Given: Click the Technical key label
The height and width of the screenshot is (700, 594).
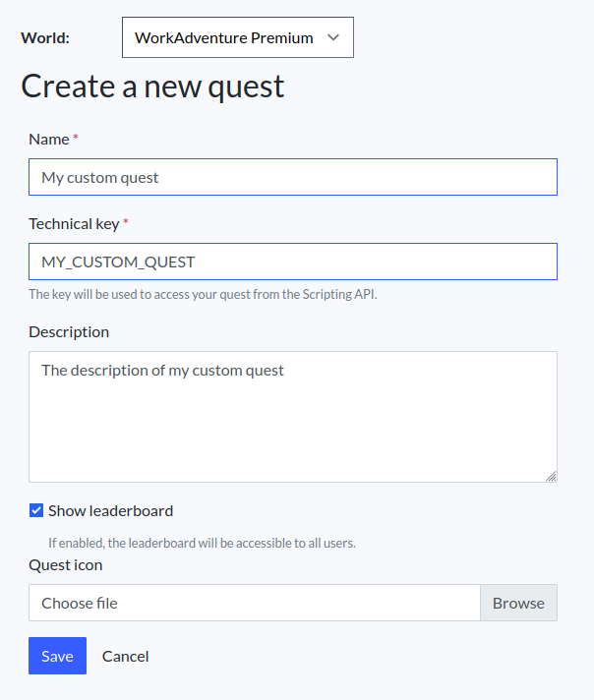Looking at the screenshot, I should 74,223.
